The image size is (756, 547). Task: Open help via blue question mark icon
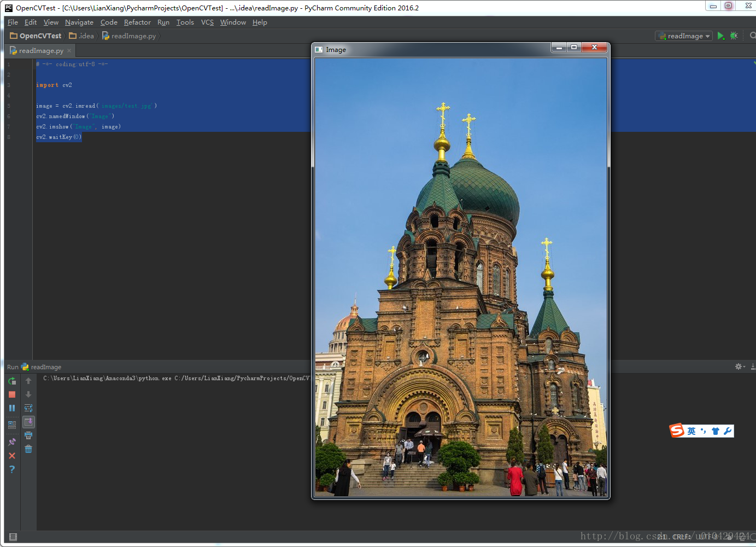pos(12,469)
